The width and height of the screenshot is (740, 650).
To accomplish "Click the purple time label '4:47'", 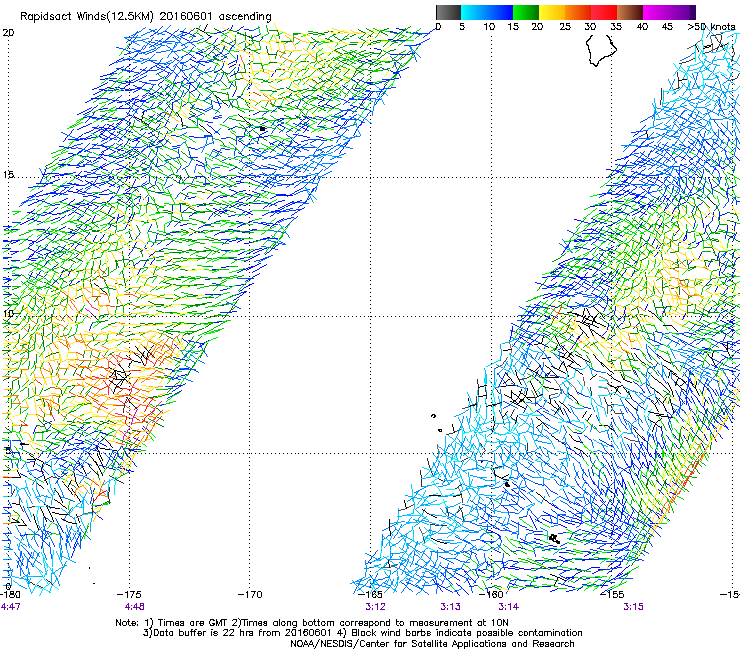I will click(x=10, y=607).
